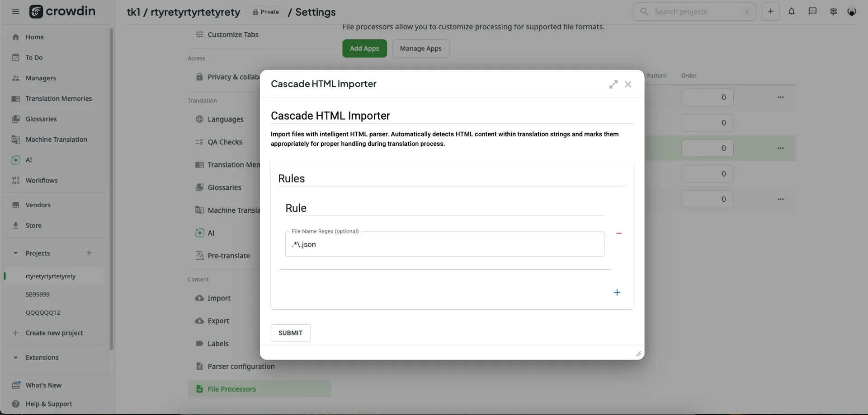Collapse the Extensions section
The image size is (868, 415).
(16, 358)
